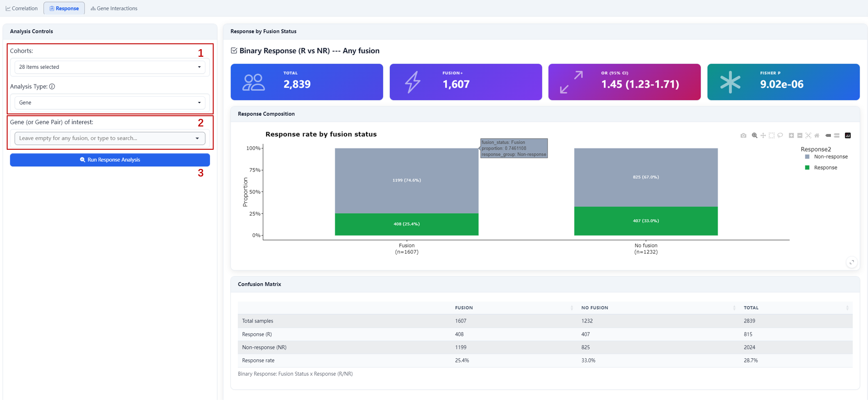Image resolution: width=868 pixels, height=408 pixels.
Task: Open the Cohorts dropdown with 28 items selected
Action: [x=110, y=67]
